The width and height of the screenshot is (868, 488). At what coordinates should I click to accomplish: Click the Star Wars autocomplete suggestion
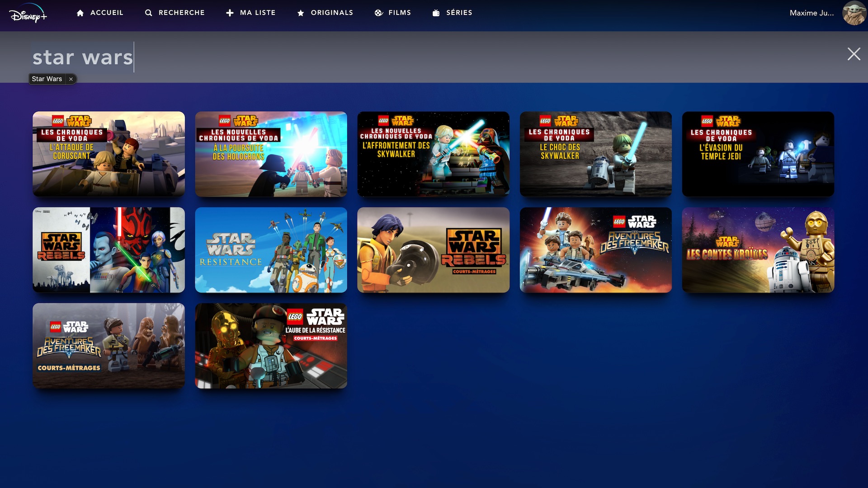47,79
